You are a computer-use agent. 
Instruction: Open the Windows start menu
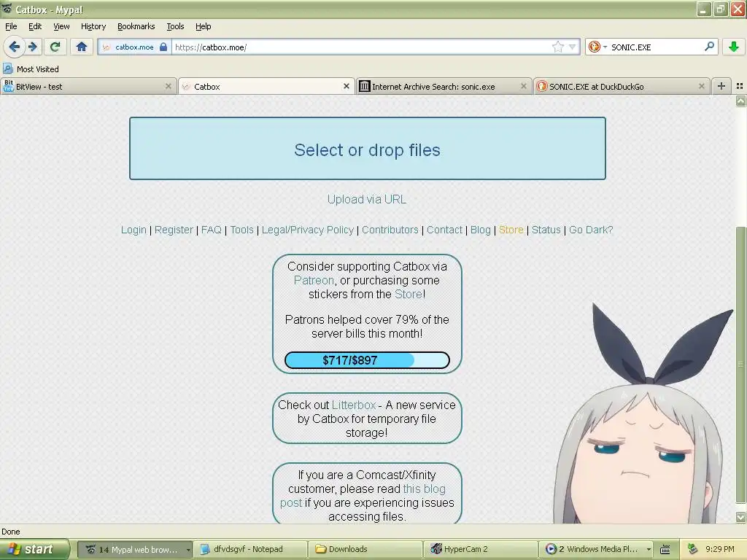(x=34, y=549)
